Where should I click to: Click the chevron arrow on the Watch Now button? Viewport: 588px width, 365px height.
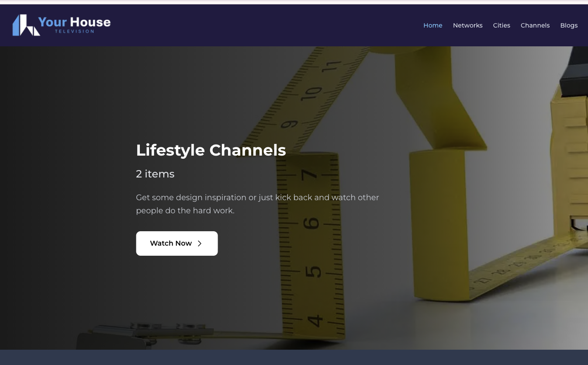200,243
